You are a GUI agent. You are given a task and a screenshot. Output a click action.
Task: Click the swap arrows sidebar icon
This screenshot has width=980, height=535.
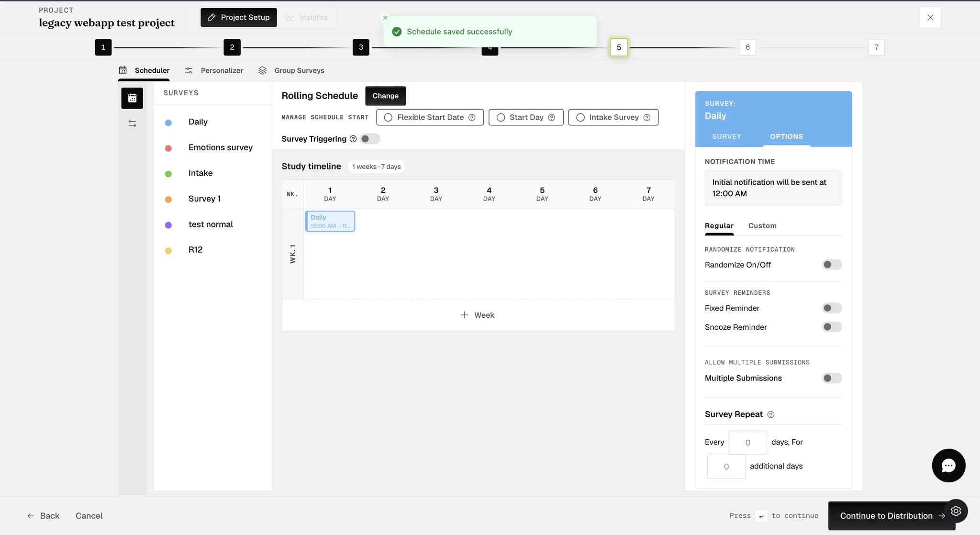click(x=133, y=123)
